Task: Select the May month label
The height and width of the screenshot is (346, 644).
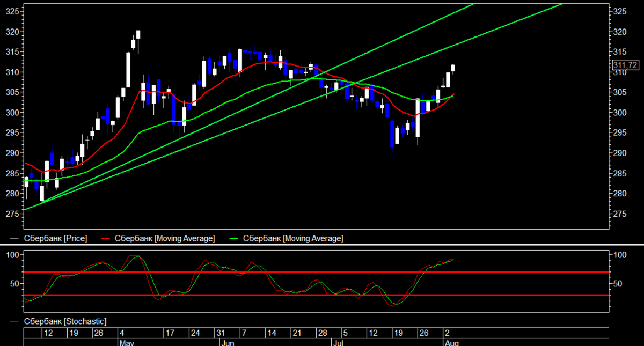Action: click(x=127, y=342)
